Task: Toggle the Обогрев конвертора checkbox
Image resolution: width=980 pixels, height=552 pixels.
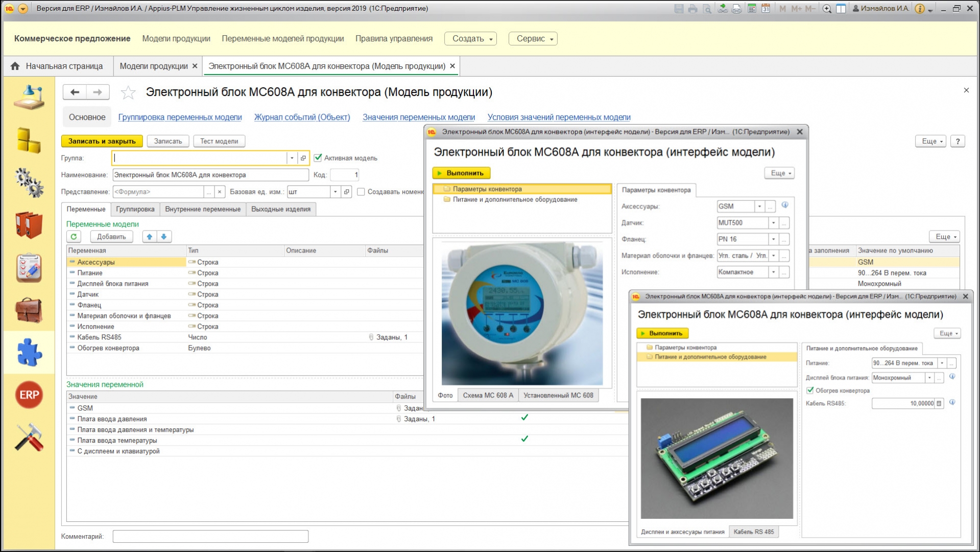Action: (810, 390)
